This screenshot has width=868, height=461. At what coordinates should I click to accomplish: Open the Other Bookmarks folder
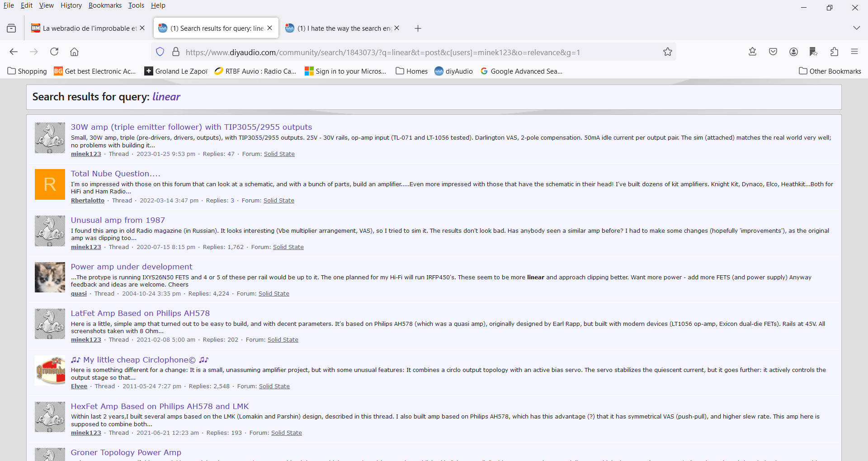pos(830,71)
